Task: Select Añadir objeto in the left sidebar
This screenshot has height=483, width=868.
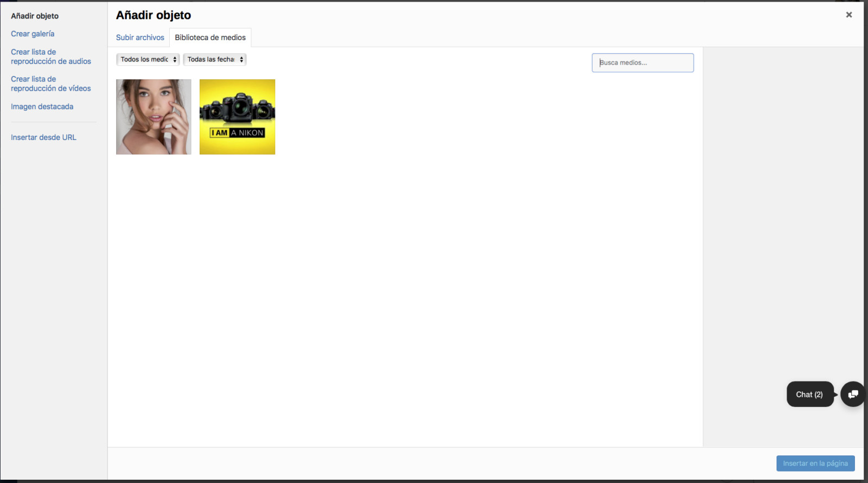Action: [35, 16]
